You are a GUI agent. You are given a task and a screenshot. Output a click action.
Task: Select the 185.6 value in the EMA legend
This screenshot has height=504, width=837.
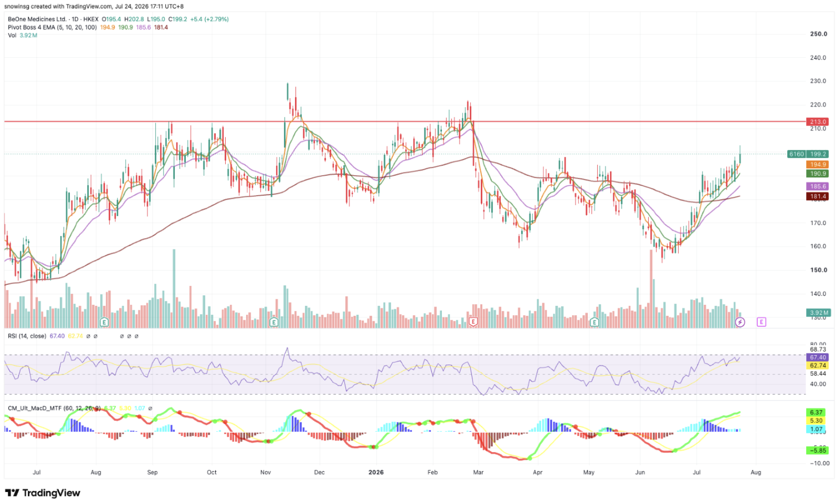point(143,27)
